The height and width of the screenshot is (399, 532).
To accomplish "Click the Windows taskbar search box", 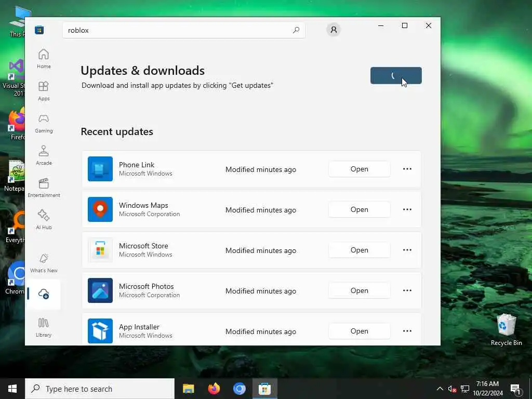I will [100, 389].
